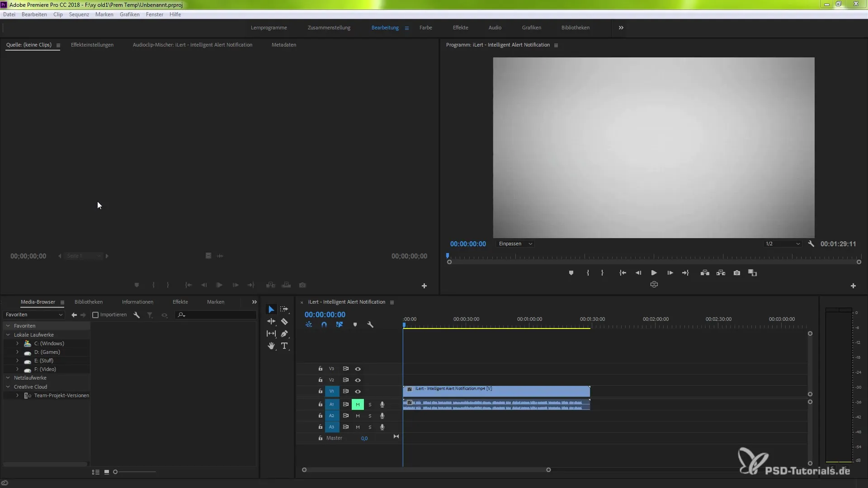The height and width of the screenshot is (488, 868).
Task: Switch to the Farbe workspace
Action: pos(425,28)
